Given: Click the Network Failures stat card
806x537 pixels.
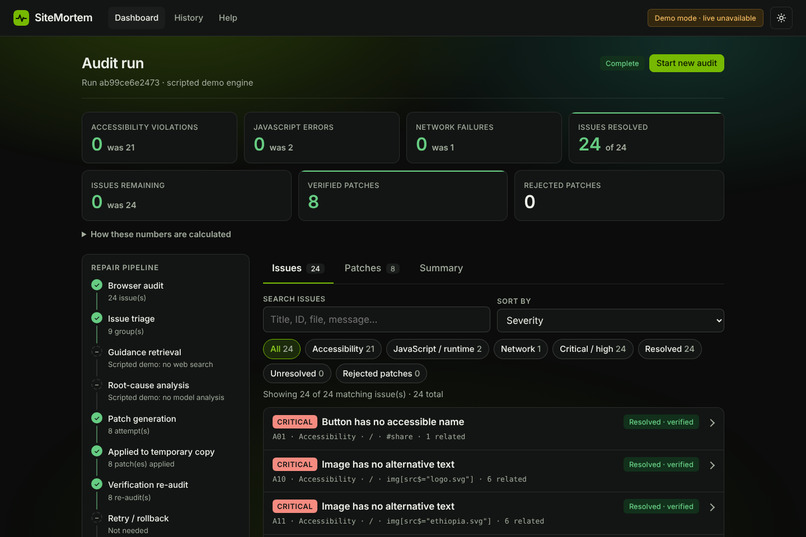Looking at the screenshot, I should (x=484, y=138).
